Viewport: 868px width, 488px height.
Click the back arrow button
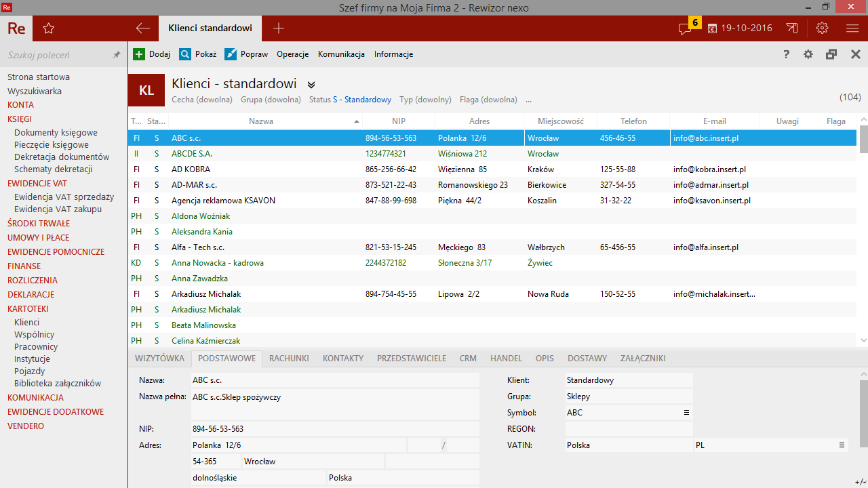[142, 28]
